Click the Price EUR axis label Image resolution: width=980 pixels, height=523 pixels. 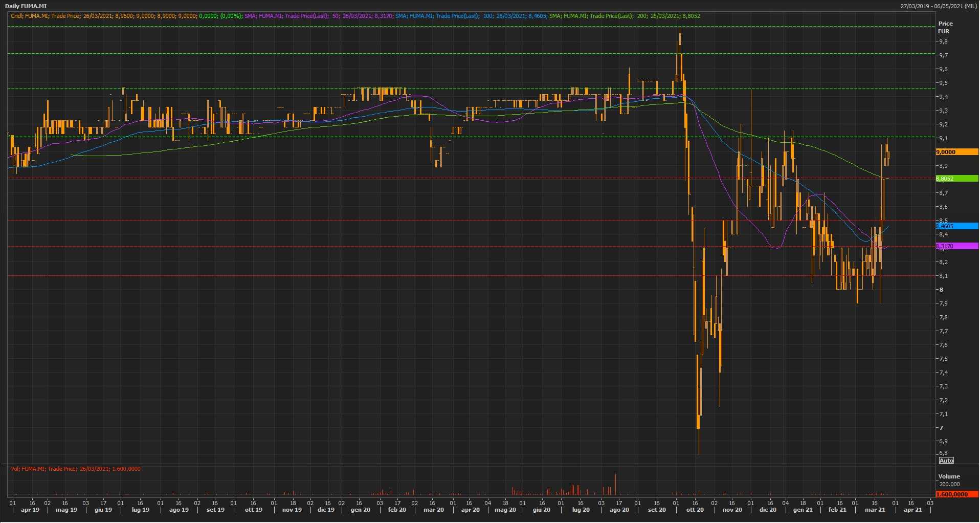(x=945, y=27)
